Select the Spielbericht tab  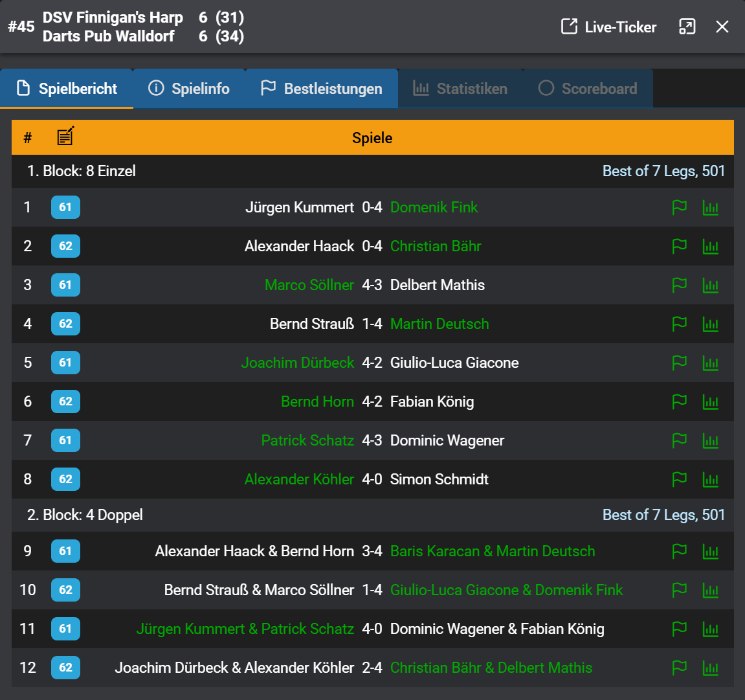coord(67,89)
